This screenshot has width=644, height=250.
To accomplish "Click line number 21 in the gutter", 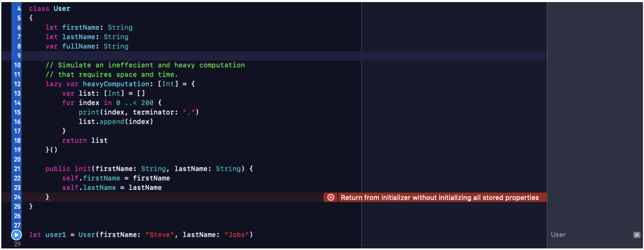I will [17, 169].
